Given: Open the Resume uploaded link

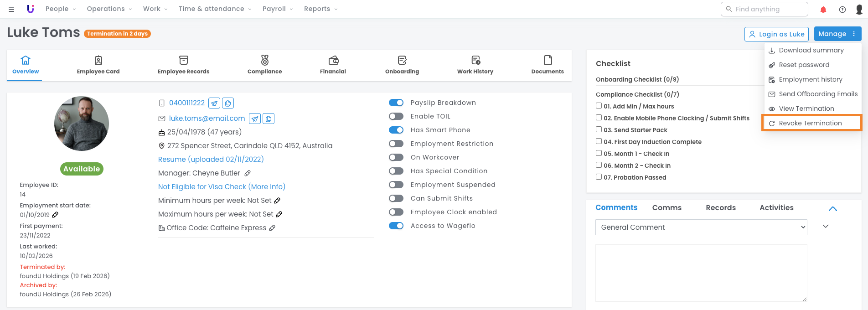Looking at the screenshot, I should click(x=211, y=159).
